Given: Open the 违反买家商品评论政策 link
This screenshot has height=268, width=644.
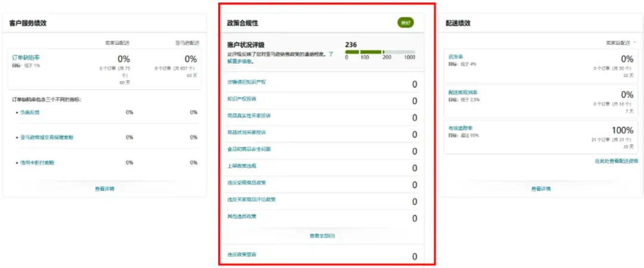Looking at the screenshot, I should click(x=252, y=200).
